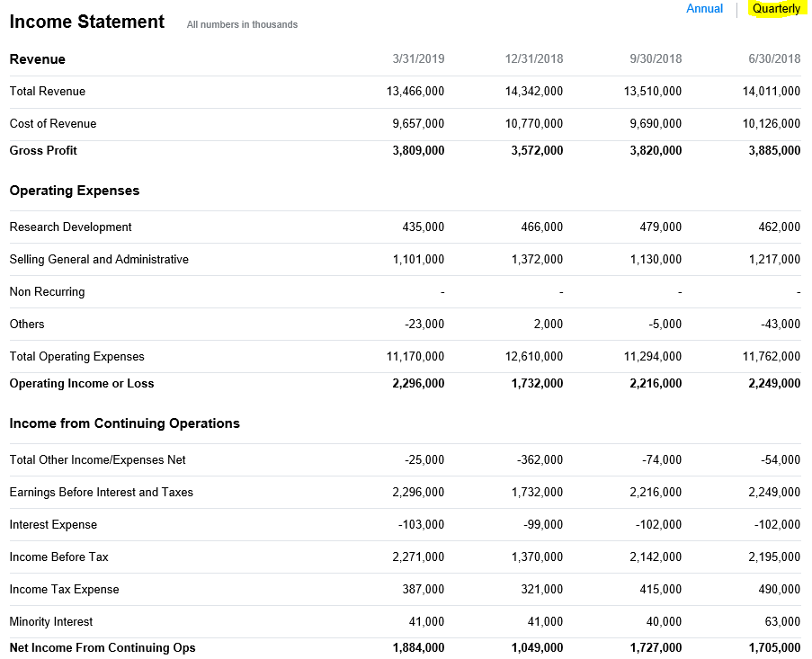This screenshot has width=812, height=659.
Task: Click the Operating Expenses section heading
Action: 73,191
